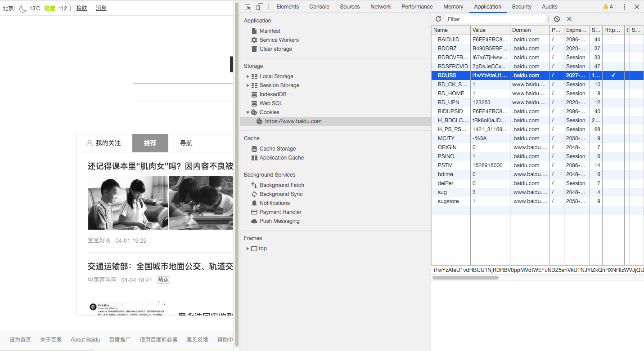The image size is (644, 351).
Task: Open news about 交通运输部 headline
Action: (160, 267)
